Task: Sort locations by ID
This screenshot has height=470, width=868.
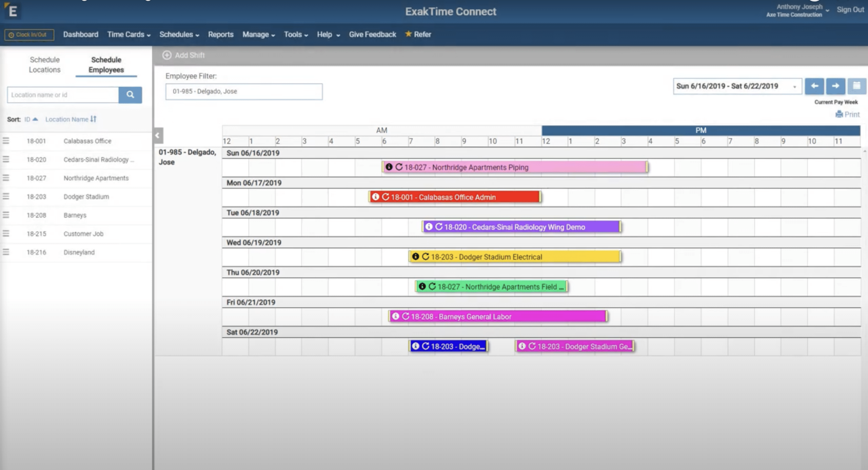Action: pos(31,119)
